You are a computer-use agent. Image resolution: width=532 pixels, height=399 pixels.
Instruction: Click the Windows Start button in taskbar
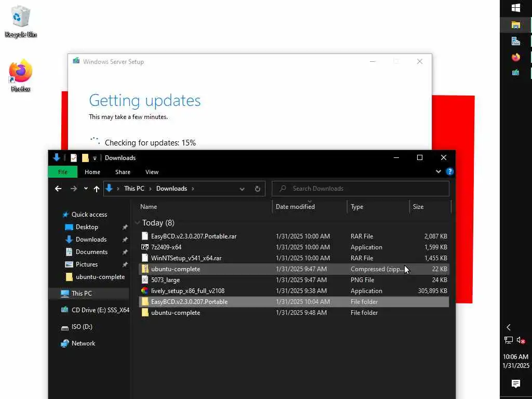[x=516, y=8]
